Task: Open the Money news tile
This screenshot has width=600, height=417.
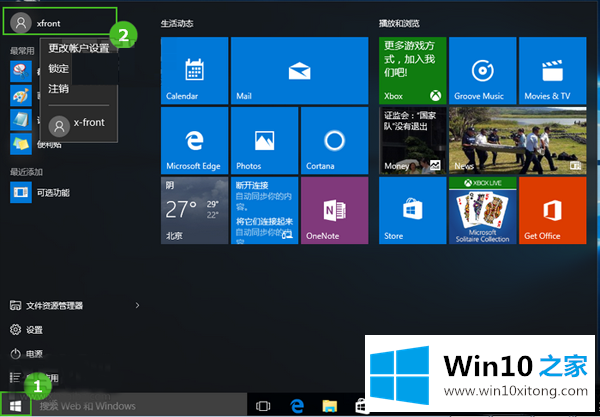Action: click(x=412, y=140)
